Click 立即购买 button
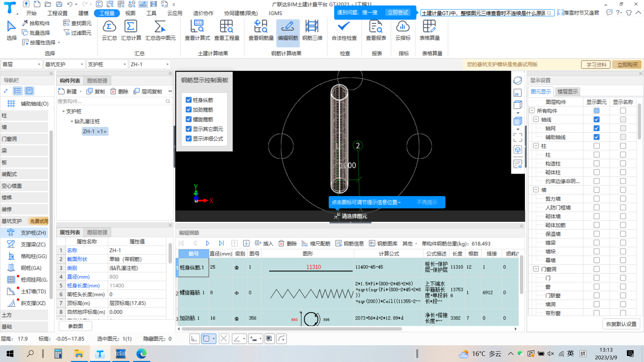Image resolution: width=644 pixels, height=362 pixels. pyautogui.click(x=627, y=64)
